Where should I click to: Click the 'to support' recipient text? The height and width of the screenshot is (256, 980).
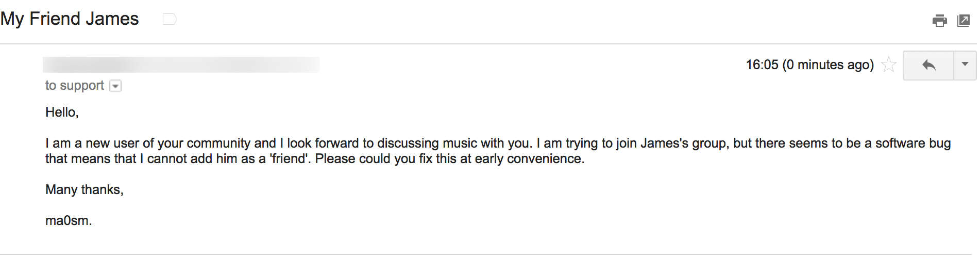coord(75,86)
